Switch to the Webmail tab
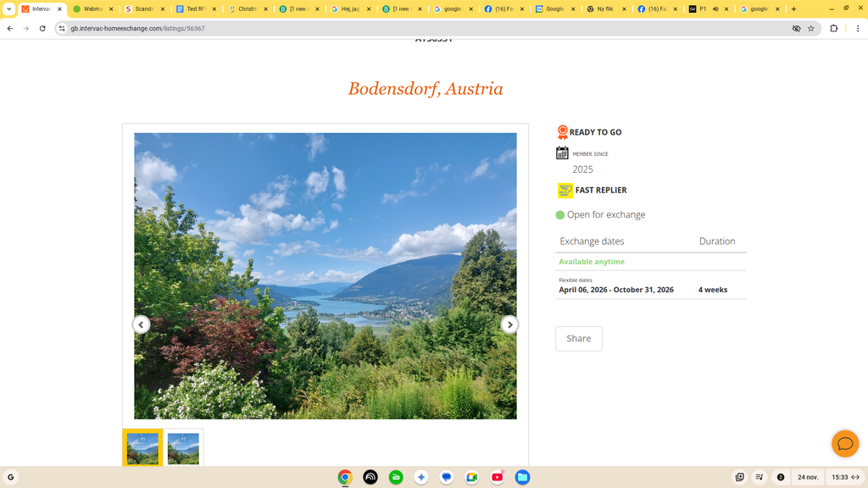The image size is (868, 488). [x=92, y=9]
